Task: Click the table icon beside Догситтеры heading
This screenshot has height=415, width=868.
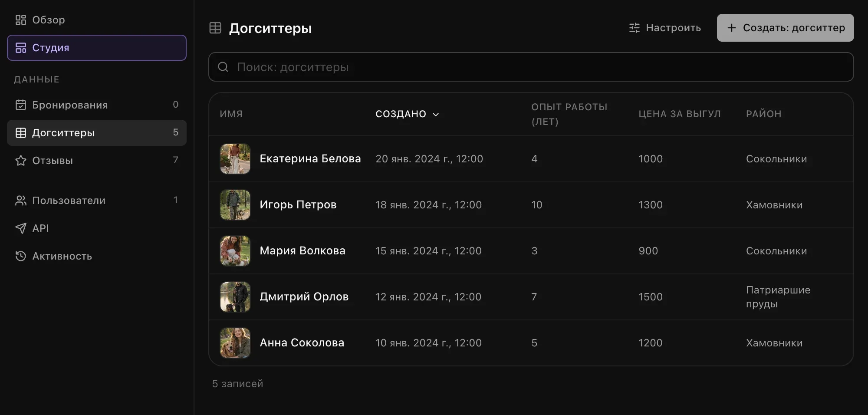Action: 215,28
